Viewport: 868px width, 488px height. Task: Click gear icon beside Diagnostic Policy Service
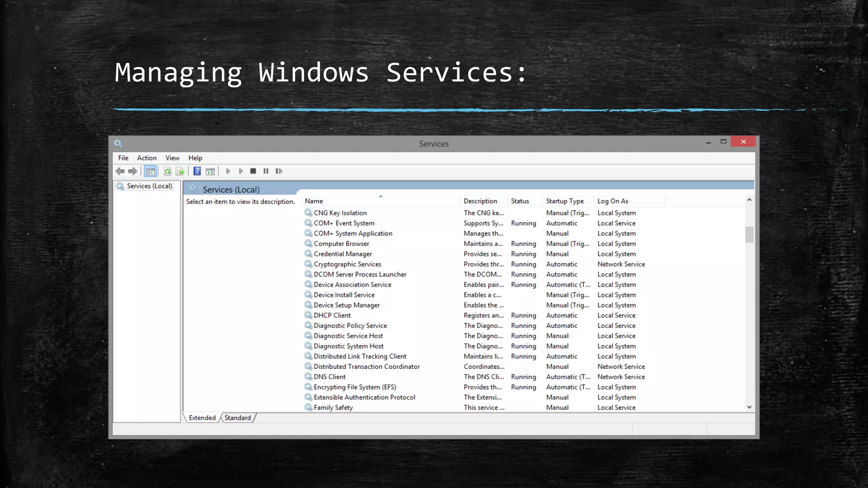[308, 325]
